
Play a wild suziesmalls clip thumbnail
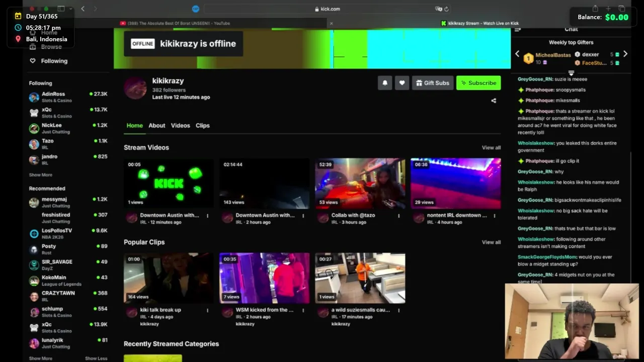point(360,278)
